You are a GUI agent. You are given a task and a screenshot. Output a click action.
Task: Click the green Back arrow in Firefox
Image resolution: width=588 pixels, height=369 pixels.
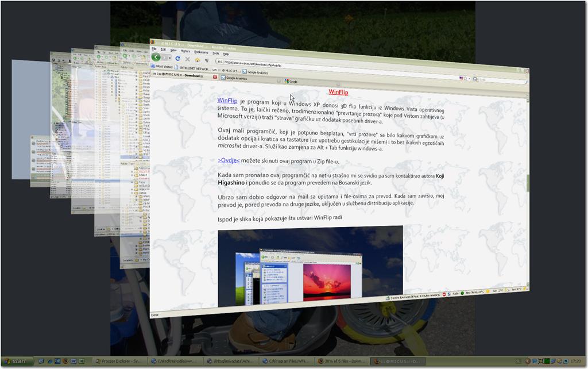coord(156,57)
